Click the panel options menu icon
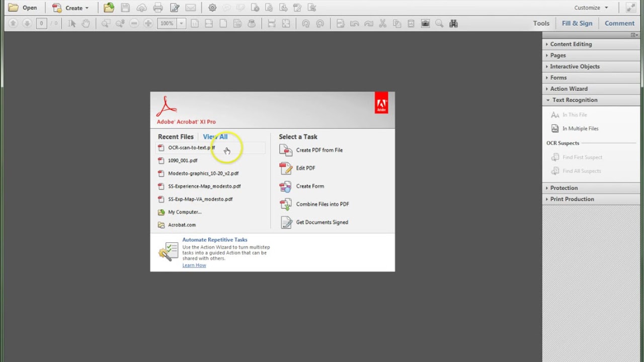This screenshot has height=362, width=644. 633,35
